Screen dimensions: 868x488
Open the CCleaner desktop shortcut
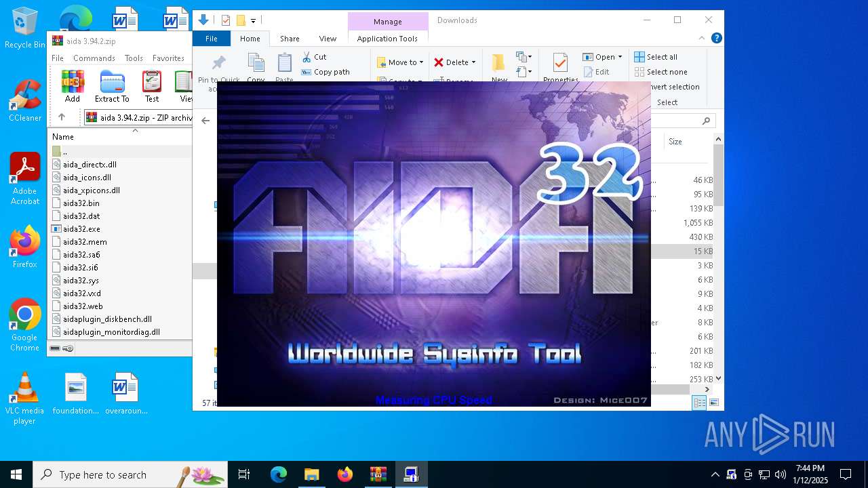[x=24, y=101]
